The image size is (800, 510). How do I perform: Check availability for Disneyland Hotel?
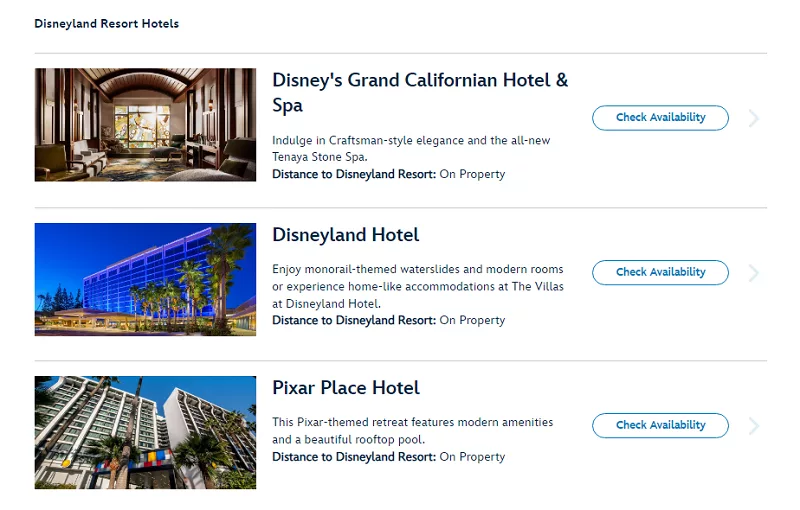[x=660, y=272]
